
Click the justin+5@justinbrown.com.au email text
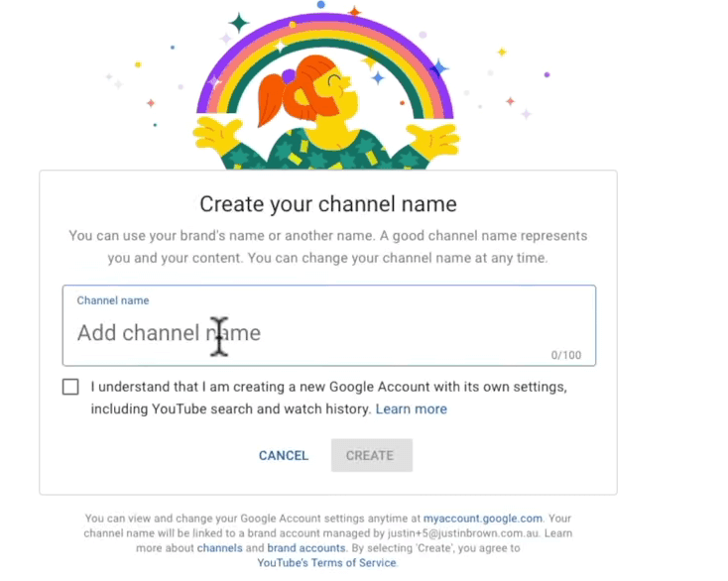464,533
